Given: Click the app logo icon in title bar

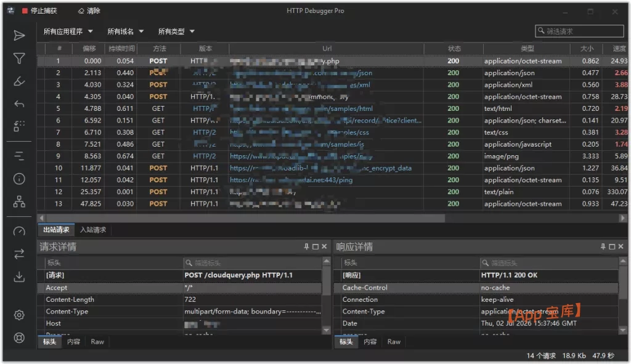Looking at the screenshot, I should 10,10.
